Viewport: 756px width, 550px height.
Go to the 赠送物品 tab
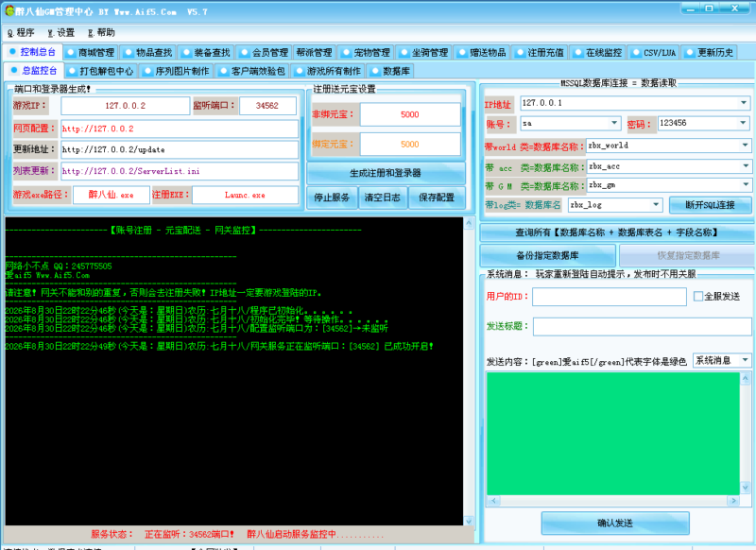point(482,52)
